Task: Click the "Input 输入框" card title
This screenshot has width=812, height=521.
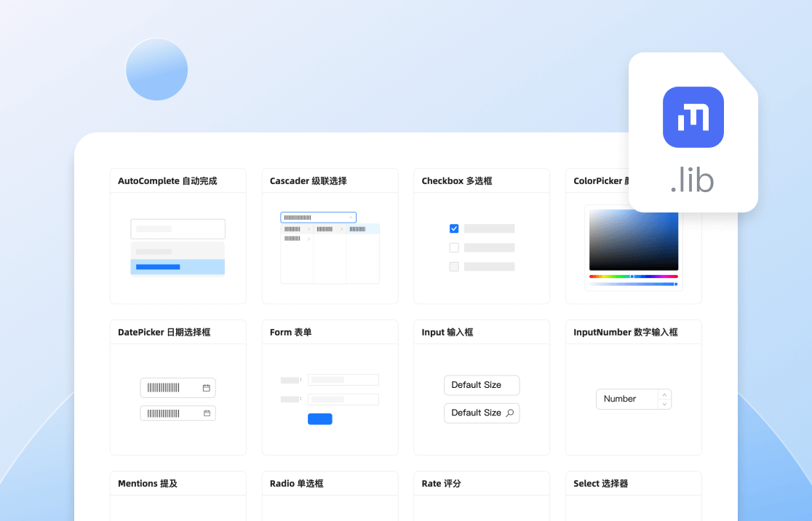Action: [x=447, y=332]
